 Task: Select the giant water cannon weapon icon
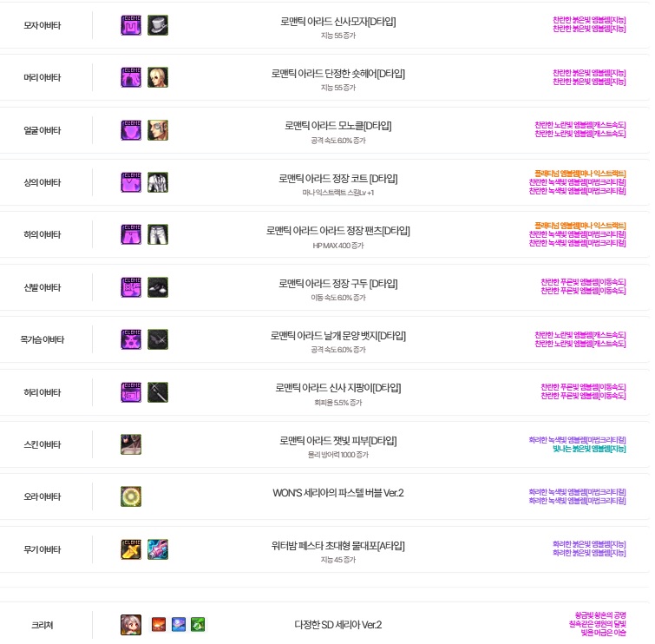coord(158,549)
